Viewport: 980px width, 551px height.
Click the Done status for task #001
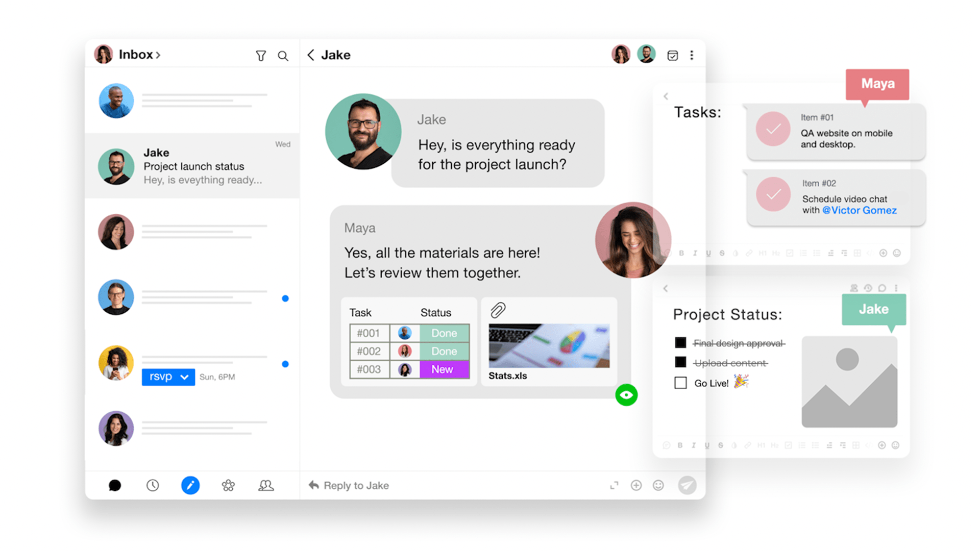pyautogui.click(x=444, y=333)
